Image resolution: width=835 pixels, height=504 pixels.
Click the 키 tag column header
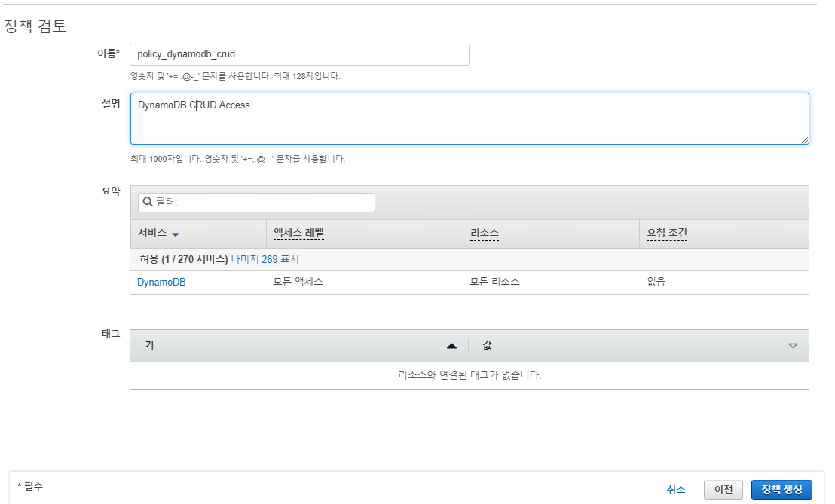coord(150,345)
